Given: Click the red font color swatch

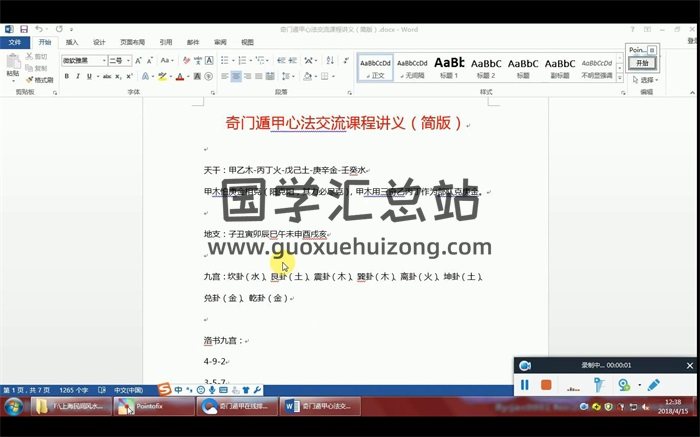Looking at the screenshot, I should click(180, 77).
